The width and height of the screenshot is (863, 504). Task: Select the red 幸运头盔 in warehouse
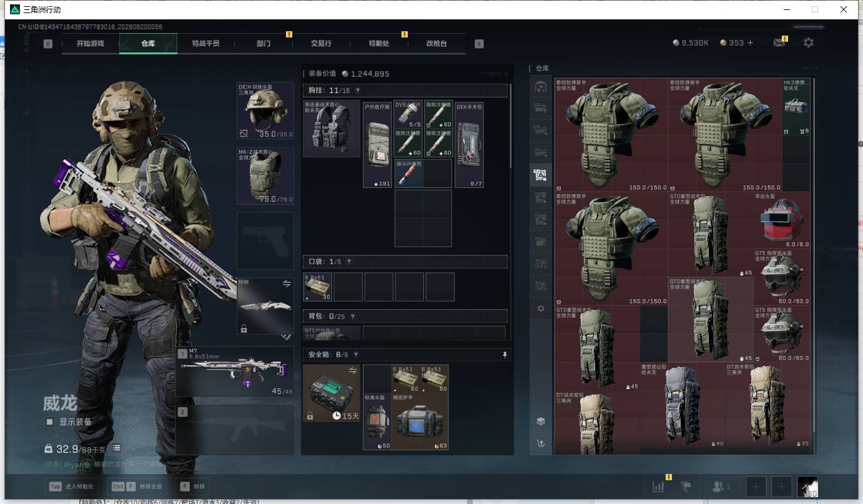781,220
